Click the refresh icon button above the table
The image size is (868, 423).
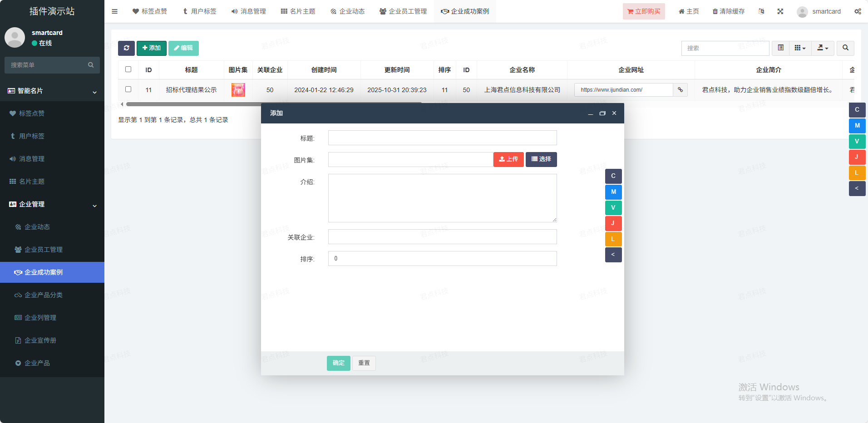126,48
